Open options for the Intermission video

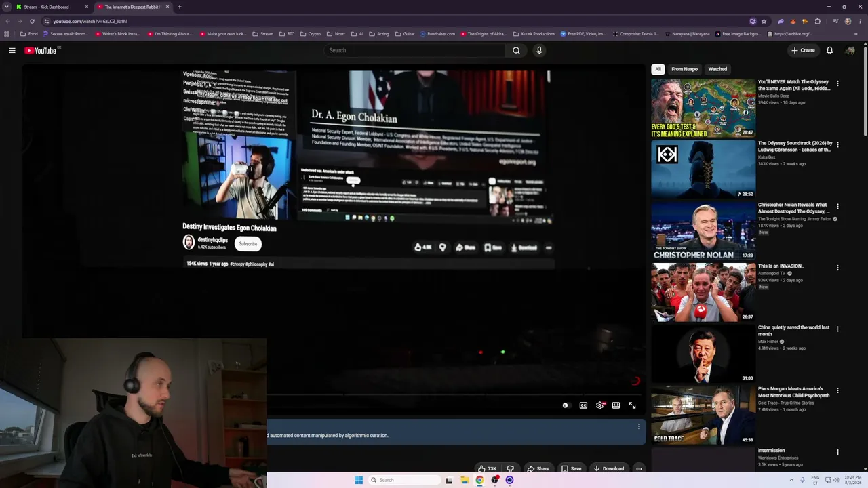tap(837, 452)
